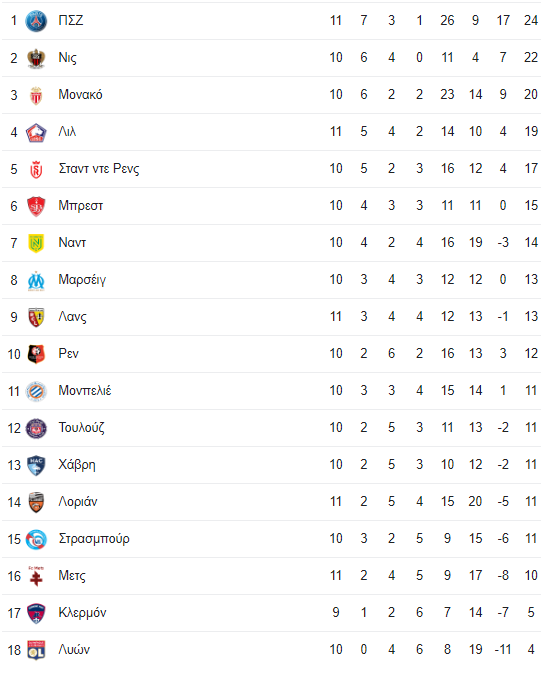The image size is (541, 675).
Task: Click the Ναντ yellow crest icon
Action: coord(36,243)
